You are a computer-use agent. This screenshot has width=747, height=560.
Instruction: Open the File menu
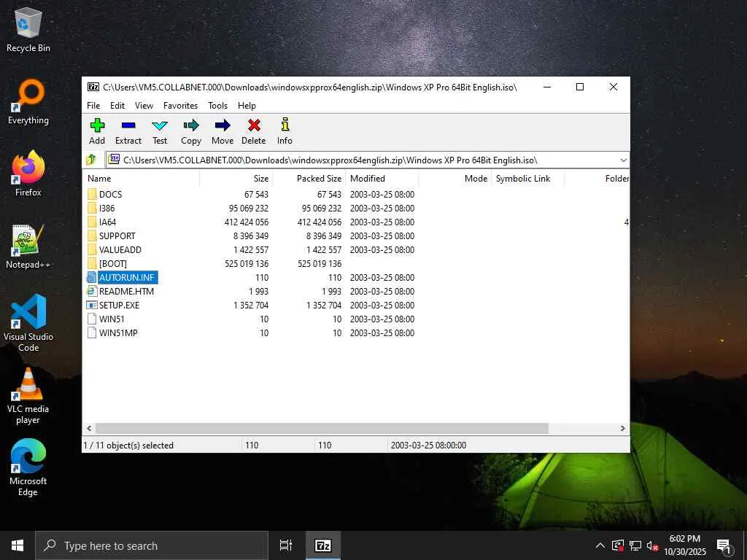click(x=93, y=106)
